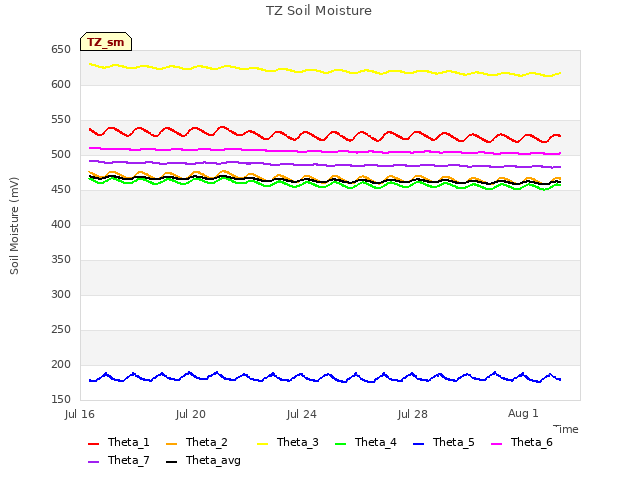Toggle Theta_2 legend entry
Screen dimensions: 640x480
coord(197,442)
